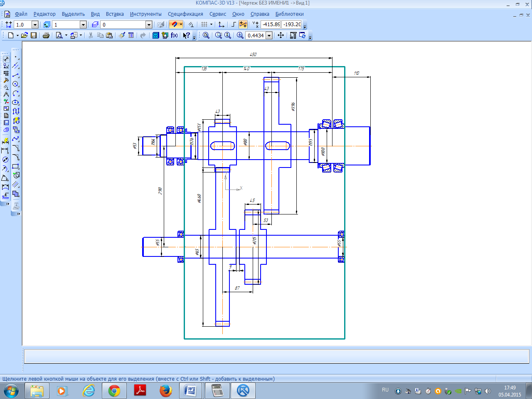532x399 pixels.
Task: Select the Linear dimension tool
Action: (5, 150)
